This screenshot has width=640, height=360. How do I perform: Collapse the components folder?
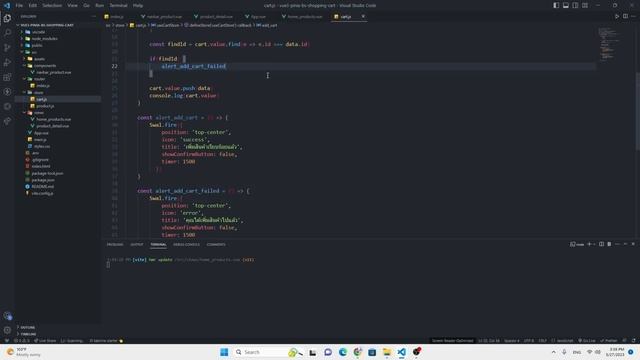pyautogui.click(x=44, y=65)
